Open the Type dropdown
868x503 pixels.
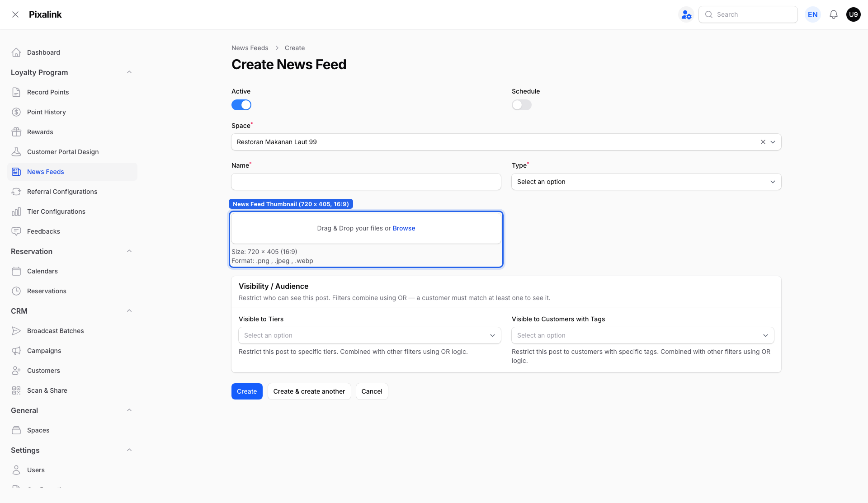click(646, 182)
